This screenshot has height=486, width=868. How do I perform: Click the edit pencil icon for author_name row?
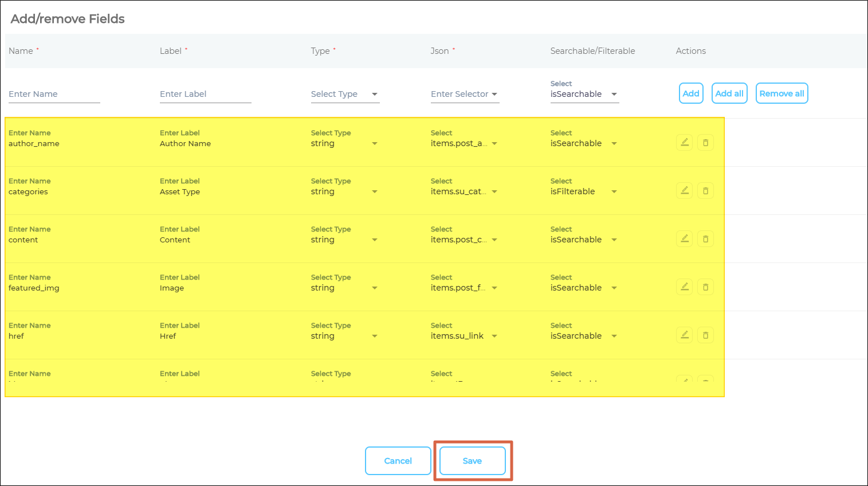click(684, 142)
